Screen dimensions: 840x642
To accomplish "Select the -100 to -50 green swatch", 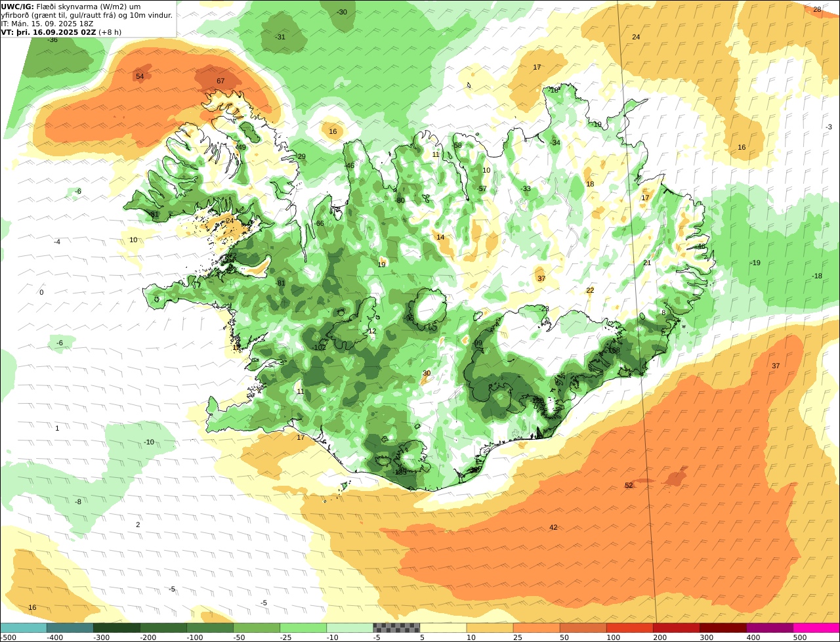I will pos(210,628).
